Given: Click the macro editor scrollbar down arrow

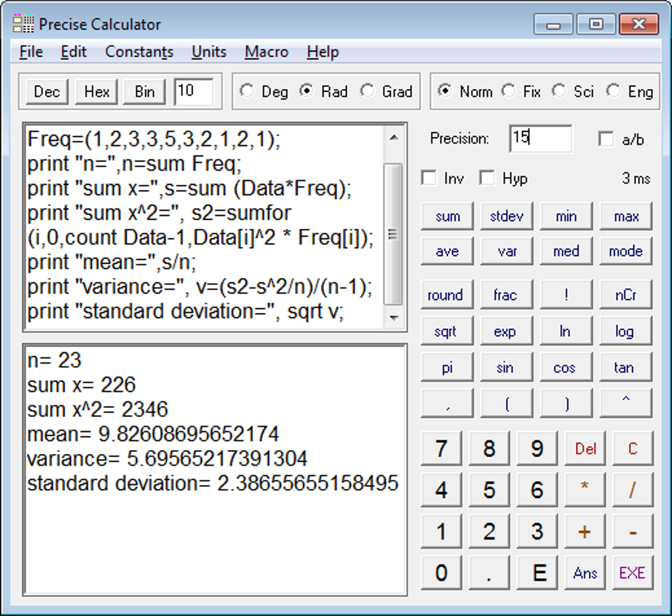Looking at the screenshot, I should 394,319.
